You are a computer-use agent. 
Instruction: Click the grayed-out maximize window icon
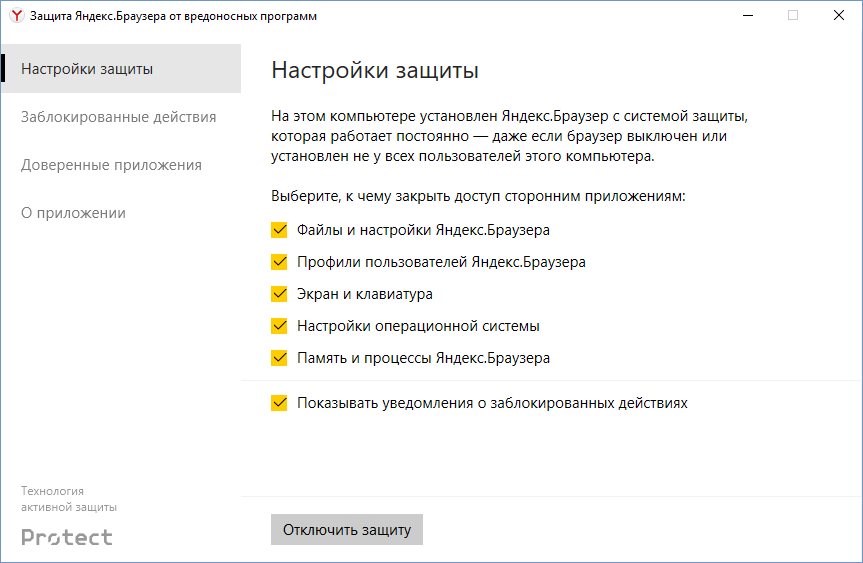(793, 15)
